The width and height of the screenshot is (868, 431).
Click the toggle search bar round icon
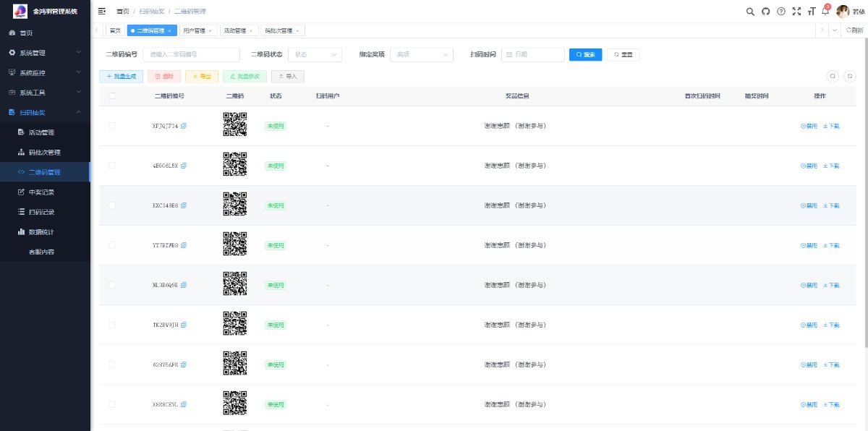click(833, 76)
